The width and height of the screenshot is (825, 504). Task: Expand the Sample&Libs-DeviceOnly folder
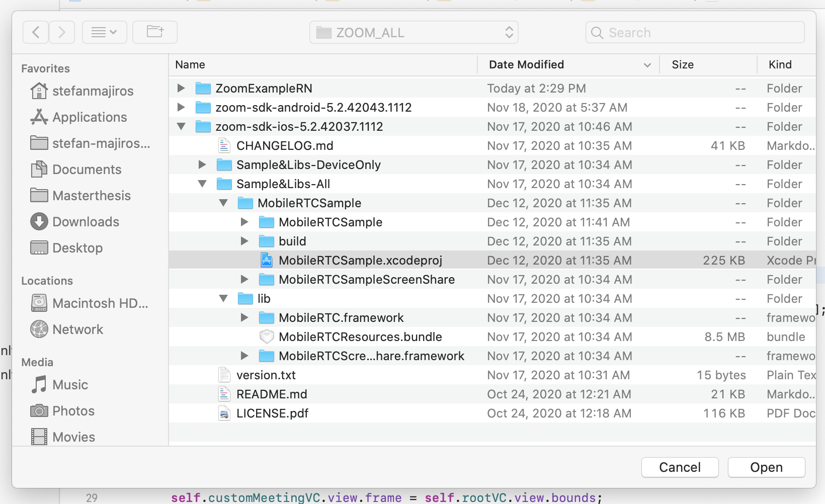coord(202,165)
